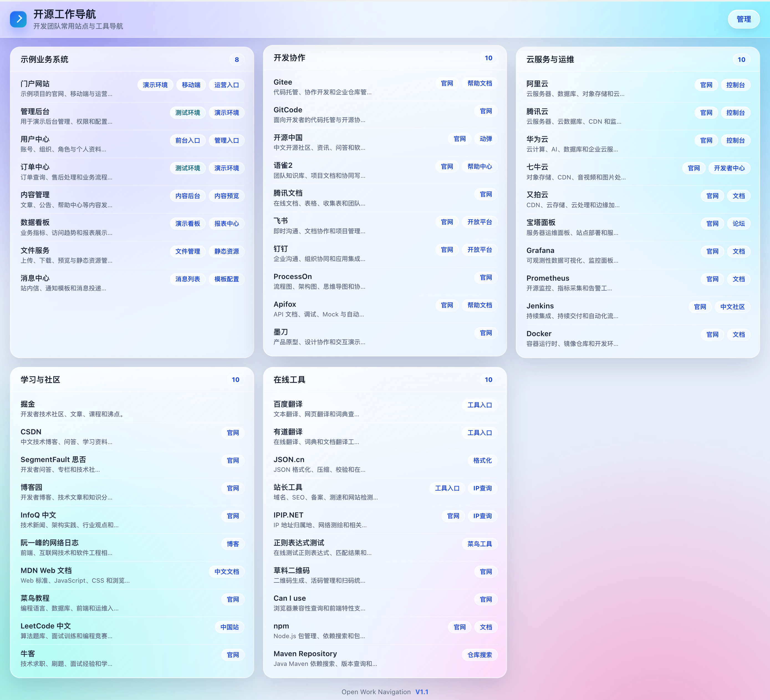Click 模板配置 link

pyautogui.click(x=226, y=279)
